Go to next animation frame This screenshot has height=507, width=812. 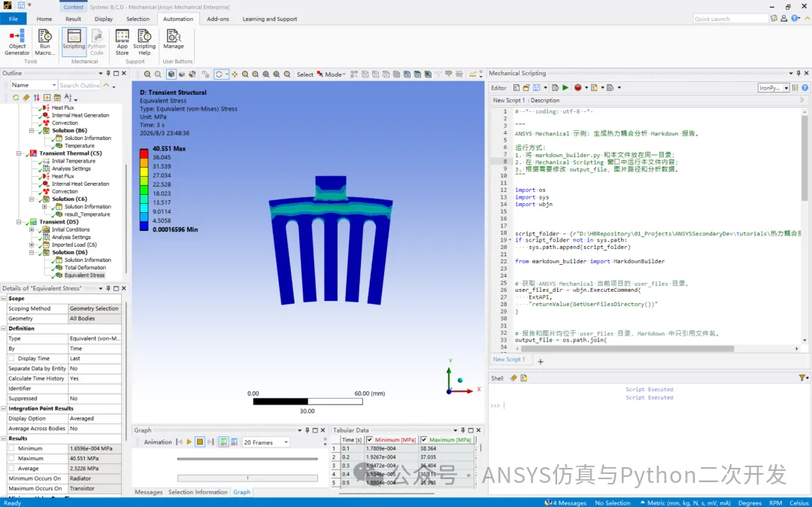coord(211,442)
